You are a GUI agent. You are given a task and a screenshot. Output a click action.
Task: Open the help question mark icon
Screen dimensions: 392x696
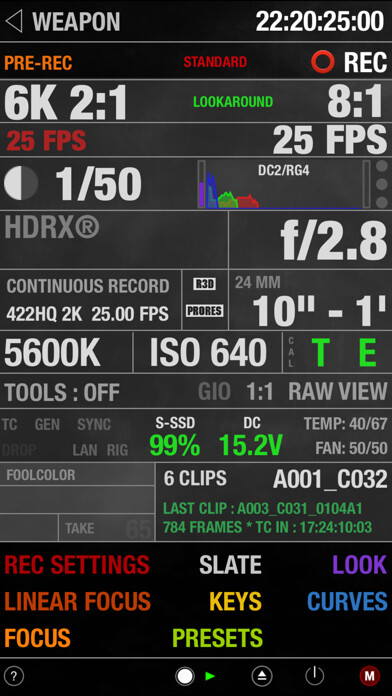click(14, 676)
